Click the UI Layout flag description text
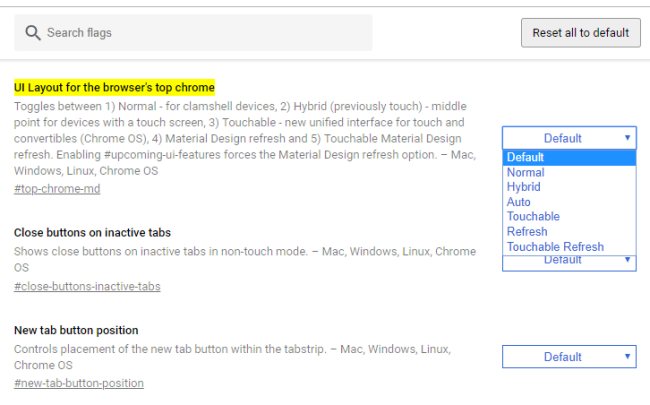This screenshot has width=650, height=405. click(240, 130)
